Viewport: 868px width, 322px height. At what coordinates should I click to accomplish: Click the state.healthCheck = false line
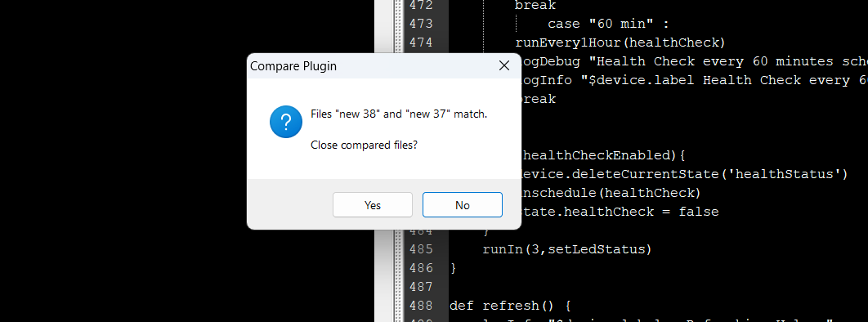(620, 212)
